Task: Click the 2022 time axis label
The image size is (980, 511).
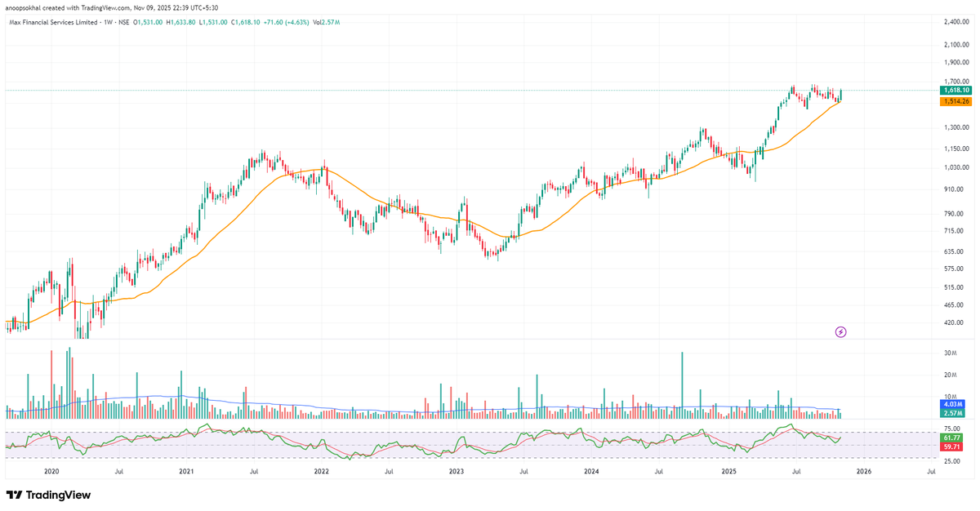Action: (321, 472)
